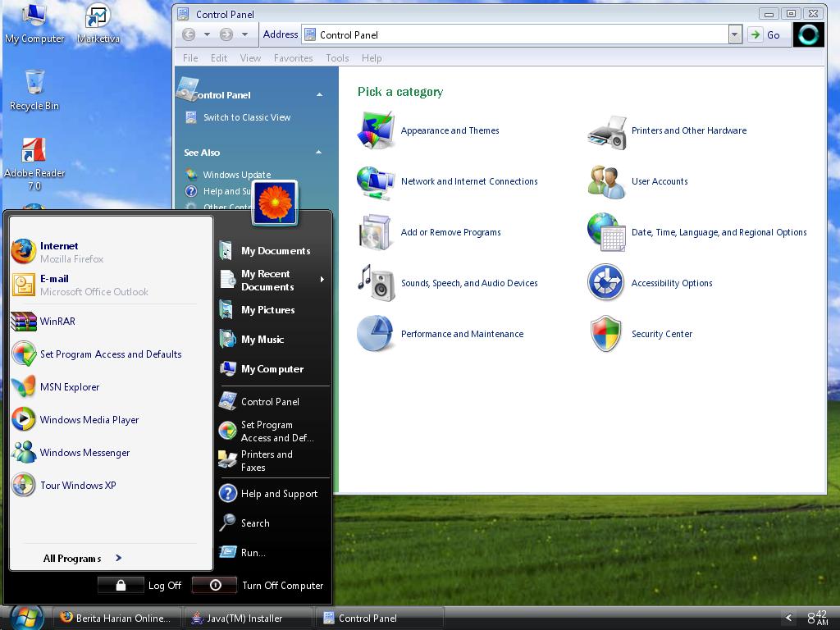Expand All Programs list
Screen dimensions: 840x630
(83, 558)
